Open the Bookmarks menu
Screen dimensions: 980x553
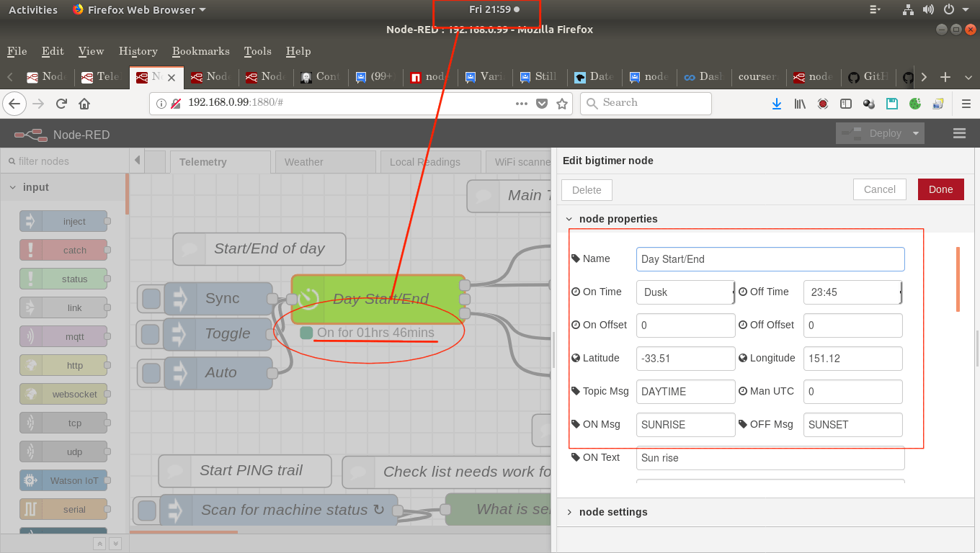point(200,51)
